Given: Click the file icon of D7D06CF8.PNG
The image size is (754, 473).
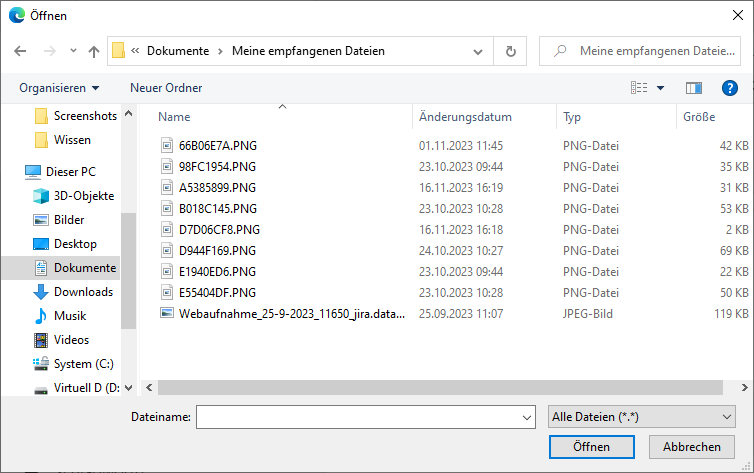Looking at the screenshot, I should (167, 229).
